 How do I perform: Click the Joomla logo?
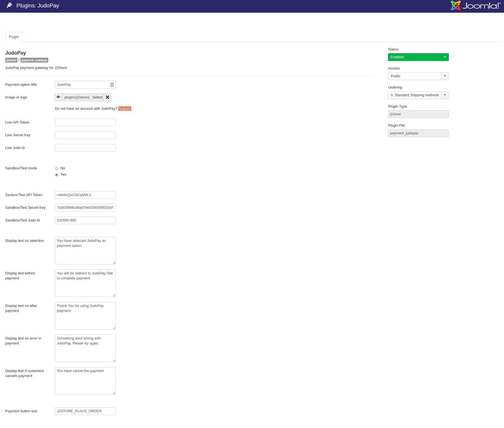(x=476, y=6)
